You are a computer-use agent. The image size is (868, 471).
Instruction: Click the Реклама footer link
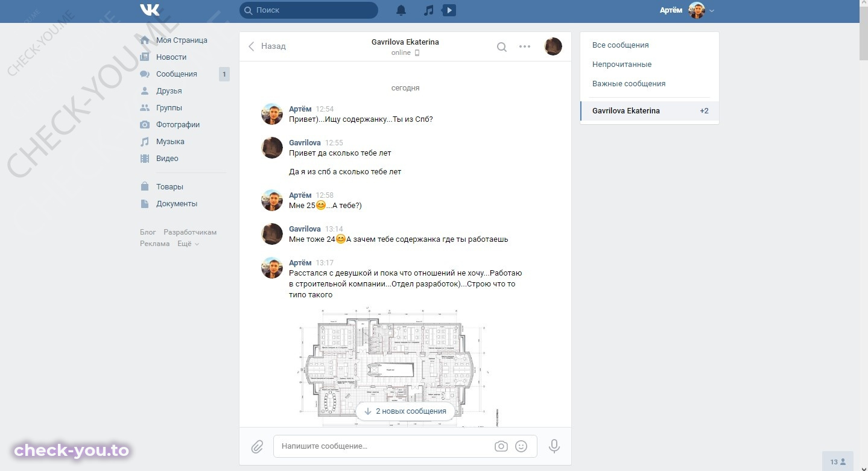click(155, 244)
